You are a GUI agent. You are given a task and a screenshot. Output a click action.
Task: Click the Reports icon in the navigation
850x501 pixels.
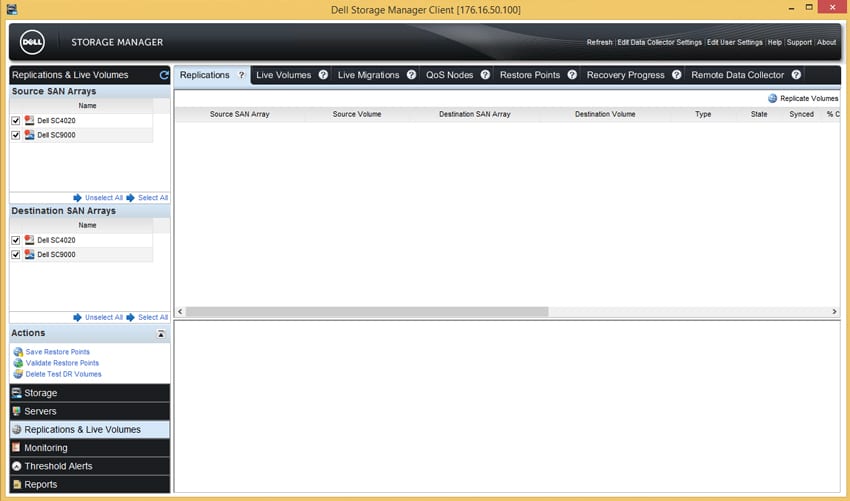17,485
